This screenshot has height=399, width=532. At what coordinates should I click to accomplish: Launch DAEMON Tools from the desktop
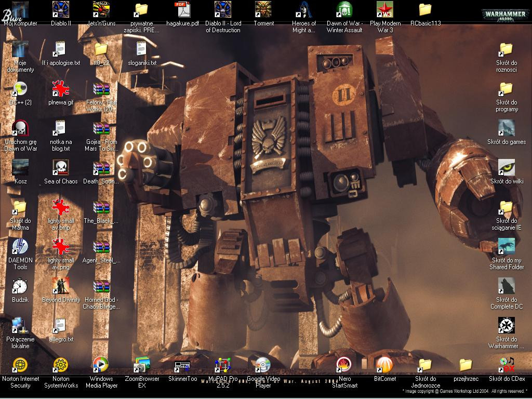point(20,247)
